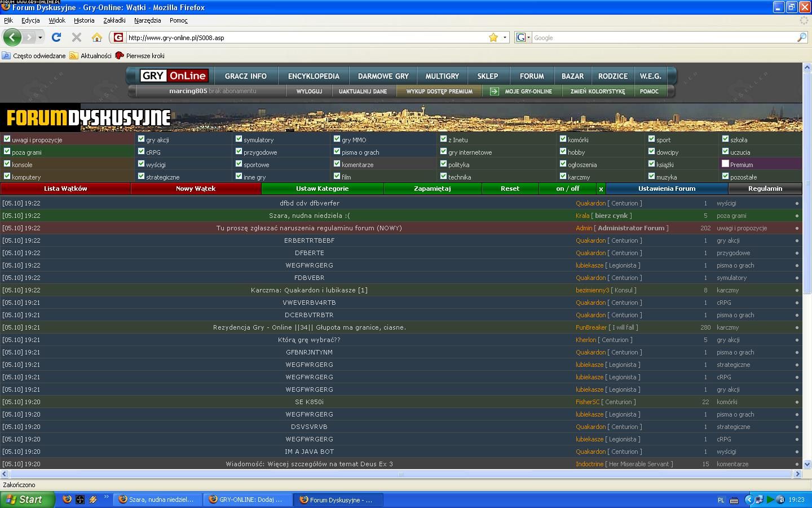812x508 pixels.
Task: Uncheck the pozostałe category
Action: point(725,176)
